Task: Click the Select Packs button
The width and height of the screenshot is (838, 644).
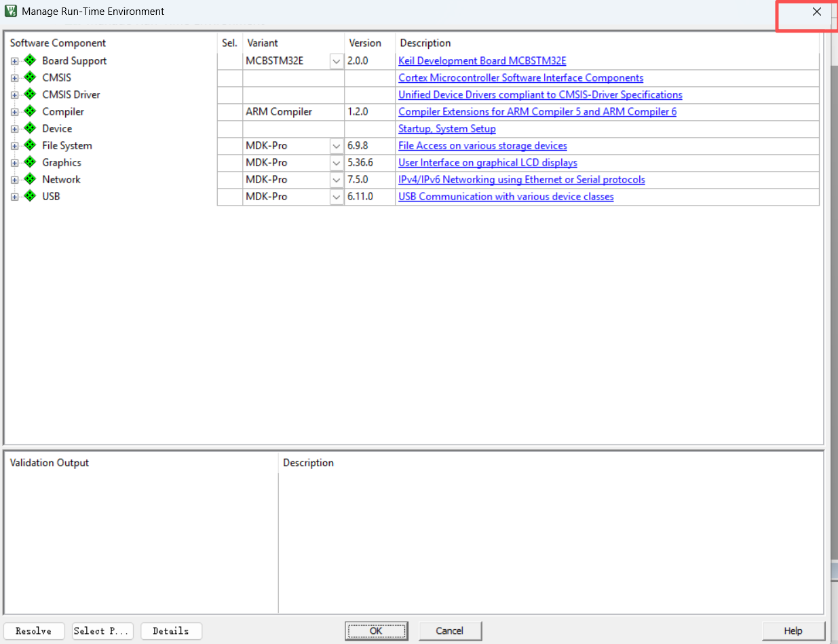Action: [x=102, y=631]
